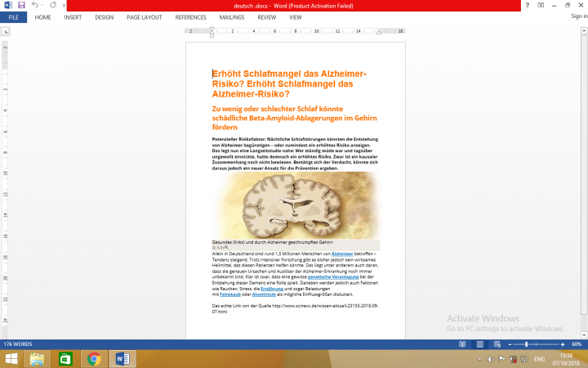Open the DESIGN tab
The width and height of the screenshot is (588, 368).
pos(105,17)
